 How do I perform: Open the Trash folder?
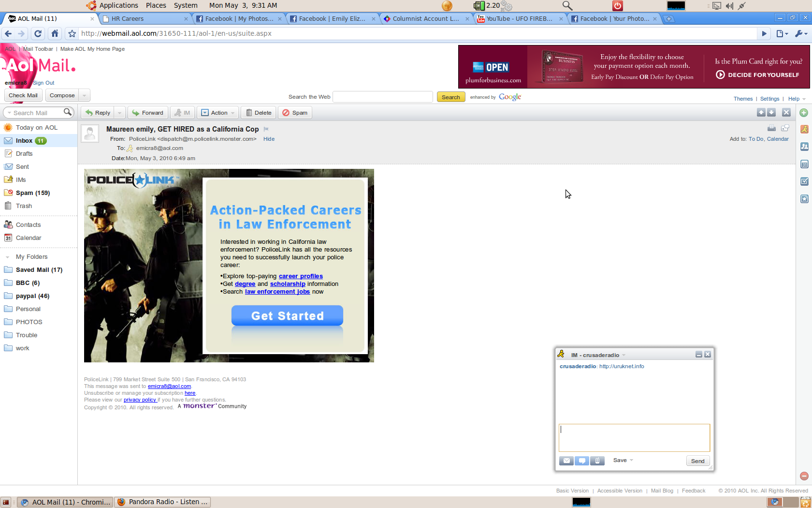click(x=24, y=206)
